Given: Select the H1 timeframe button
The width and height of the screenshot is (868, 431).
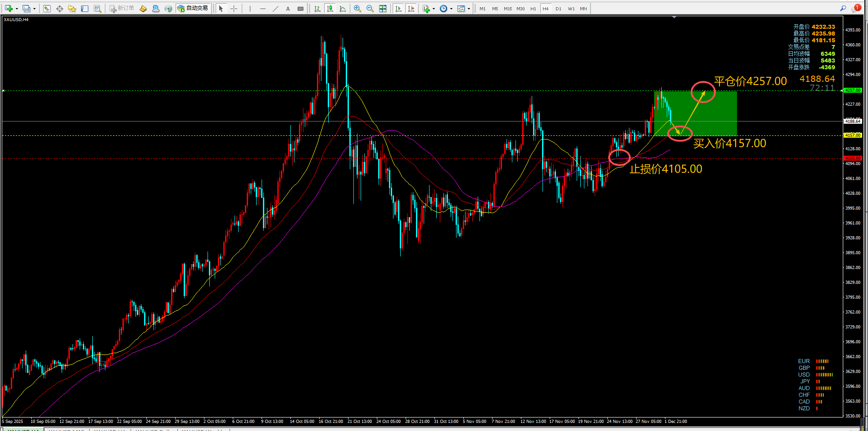Looking at the screenshot, I should pos(533,9).
